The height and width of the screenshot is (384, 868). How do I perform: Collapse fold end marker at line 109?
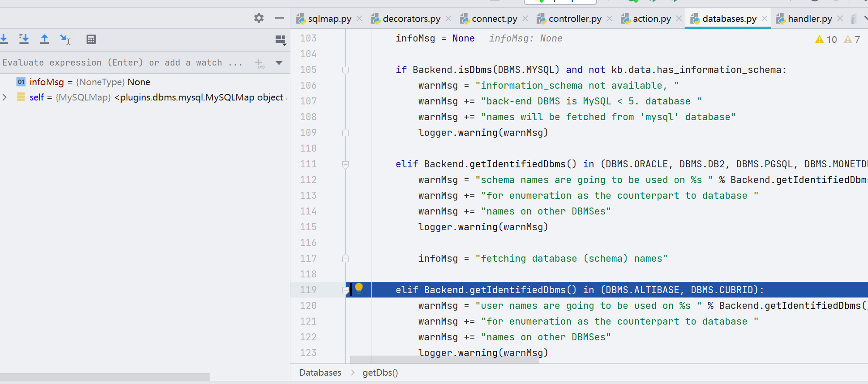coord(345,132)
